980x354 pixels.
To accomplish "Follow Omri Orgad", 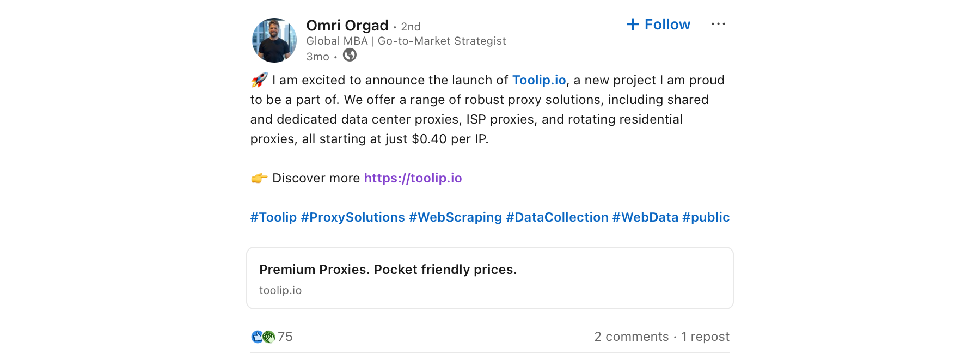I will (x=659, y=25).
